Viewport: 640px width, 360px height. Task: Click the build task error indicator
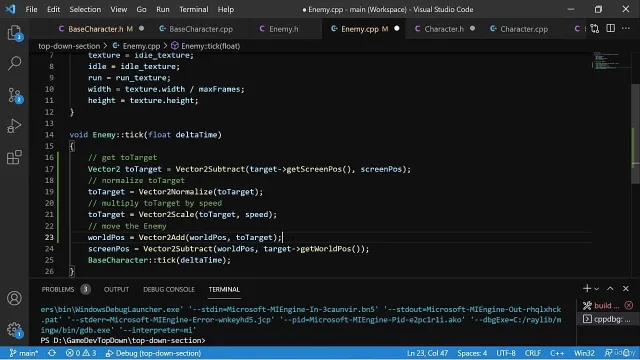(629, 305)
